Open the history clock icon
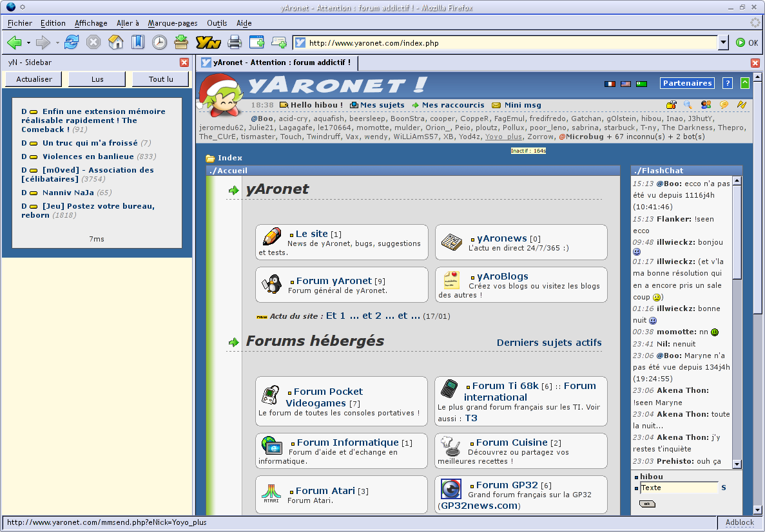765x532 pixels. click(159, 43)
